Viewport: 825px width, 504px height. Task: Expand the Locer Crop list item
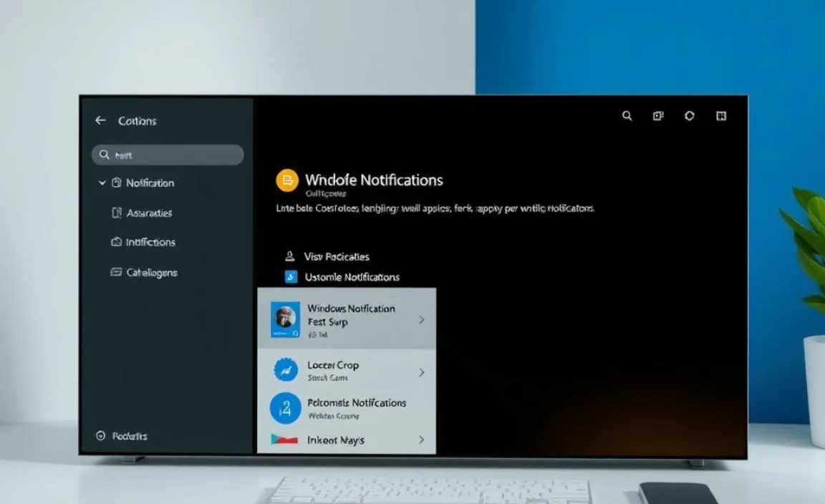click(x=422, y=372)
